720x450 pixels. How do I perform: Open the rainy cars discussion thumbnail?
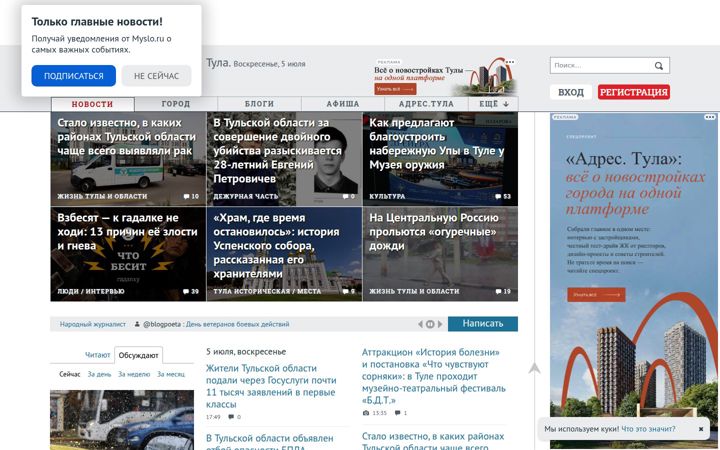click(122, 420)
